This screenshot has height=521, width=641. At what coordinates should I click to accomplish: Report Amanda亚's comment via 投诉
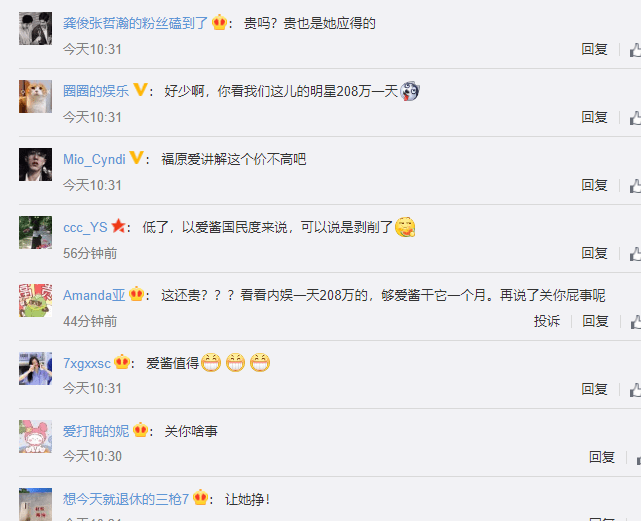click(547, 321)
